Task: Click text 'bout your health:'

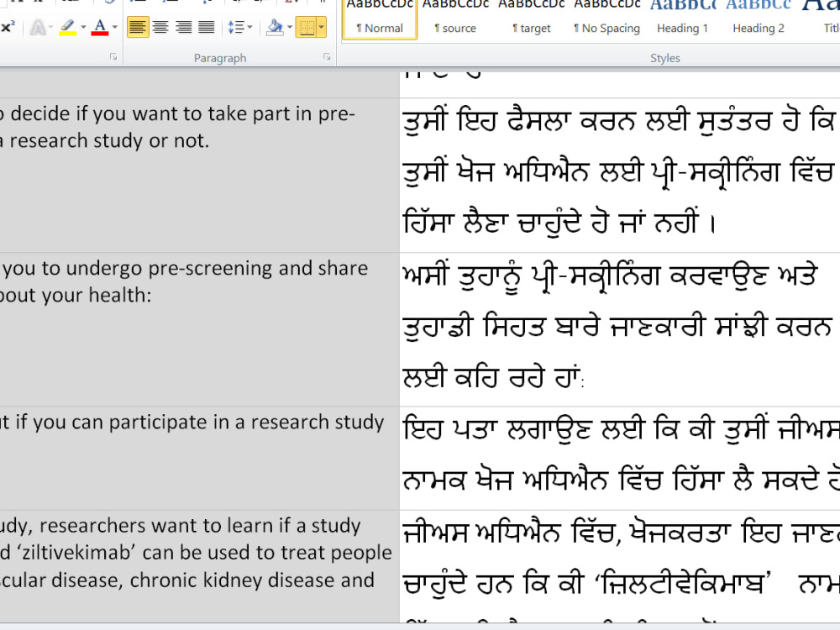Action: coord(76,295)
